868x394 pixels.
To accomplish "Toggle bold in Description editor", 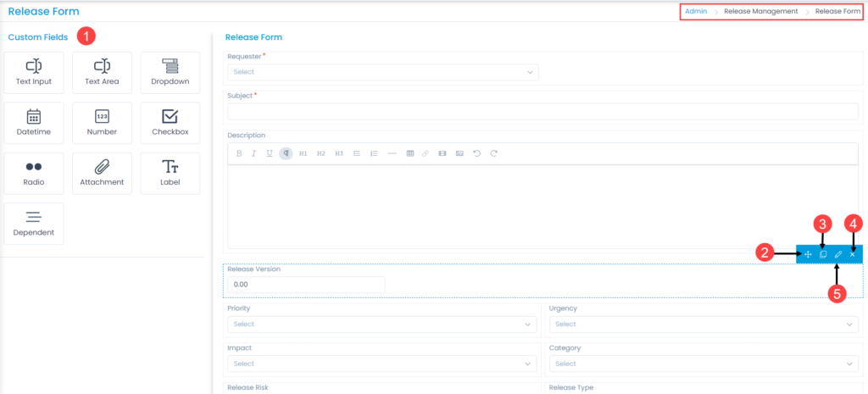I will coord(239,153).
